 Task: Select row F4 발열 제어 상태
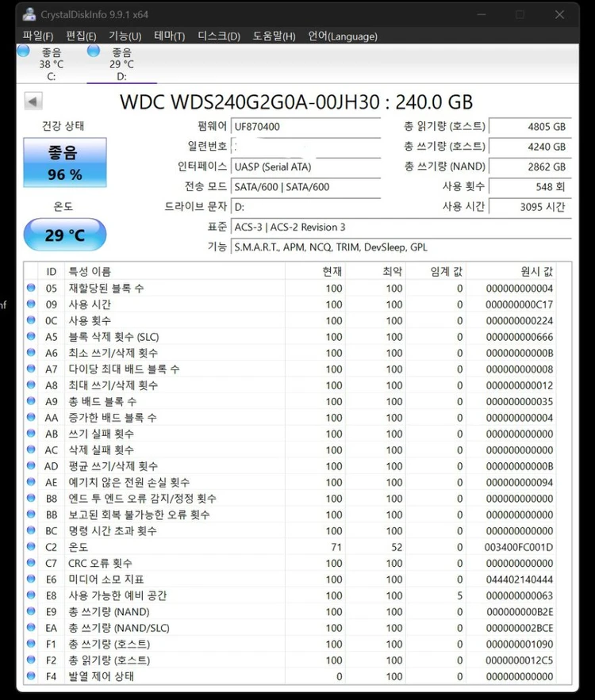click(290, 676)
